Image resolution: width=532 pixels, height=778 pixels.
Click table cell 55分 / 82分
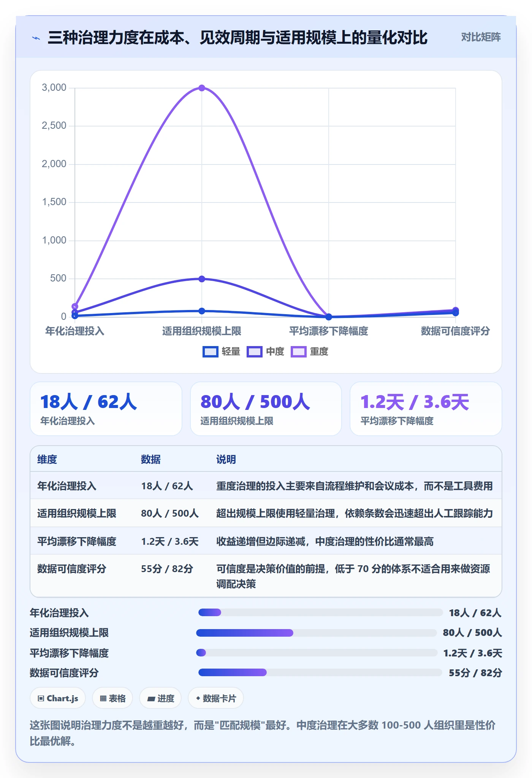[x=167, y=569]
